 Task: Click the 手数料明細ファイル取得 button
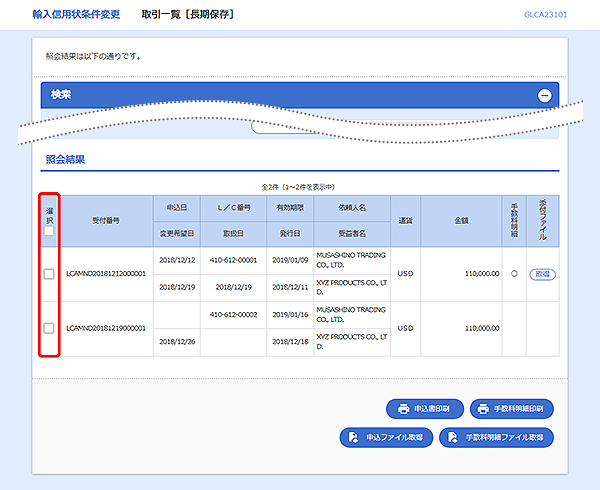[496, 437]
